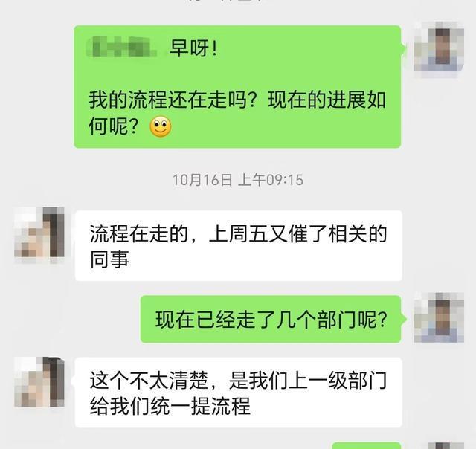Click the 早呀! greeting text

(193, 48)
